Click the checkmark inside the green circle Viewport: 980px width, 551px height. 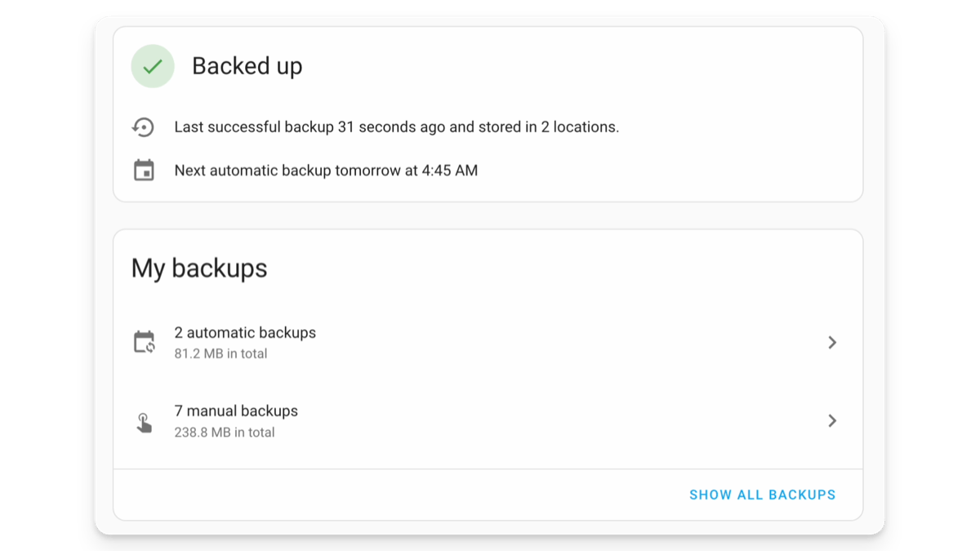[x=152, y=66]
